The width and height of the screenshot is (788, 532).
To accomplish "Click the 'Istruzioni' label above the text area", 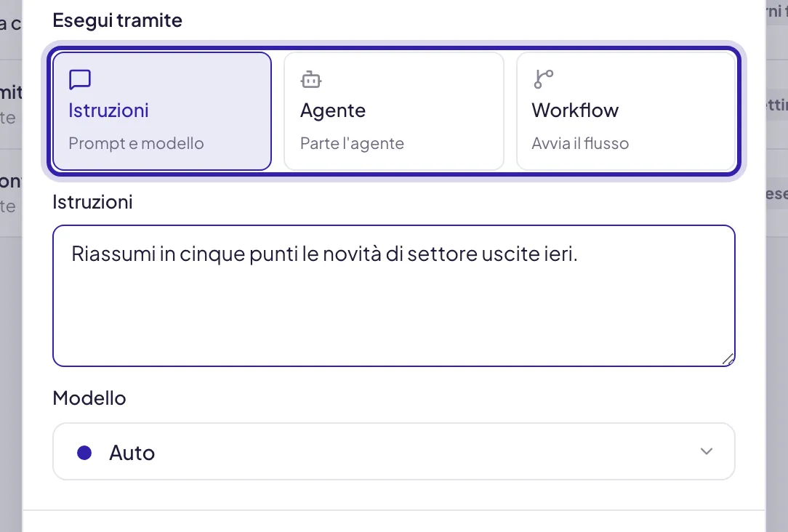I will [92, 202].
